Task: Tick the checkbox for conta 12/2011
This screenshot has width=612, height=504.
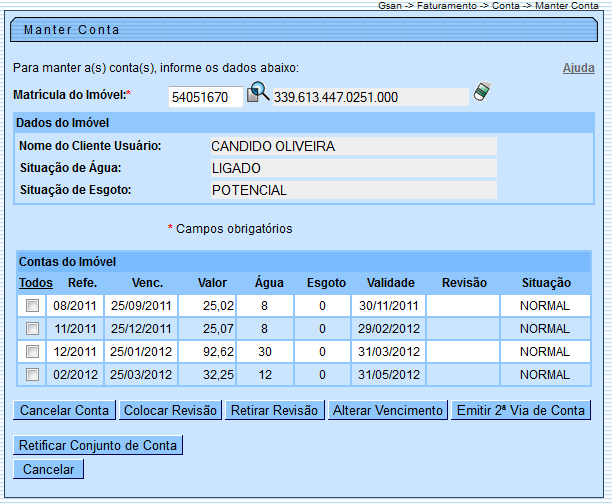Action: pos(33,351)
